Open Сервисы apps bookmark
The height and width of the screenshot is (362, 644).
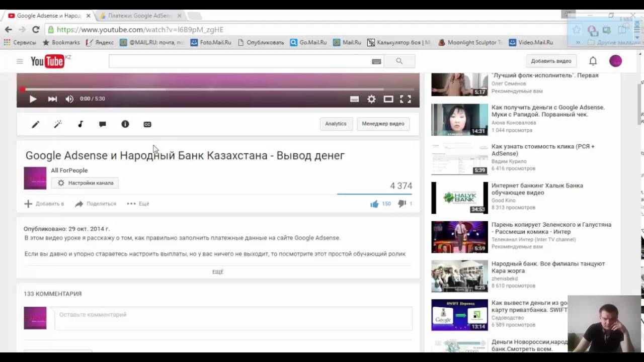click(x=20, y=43)
